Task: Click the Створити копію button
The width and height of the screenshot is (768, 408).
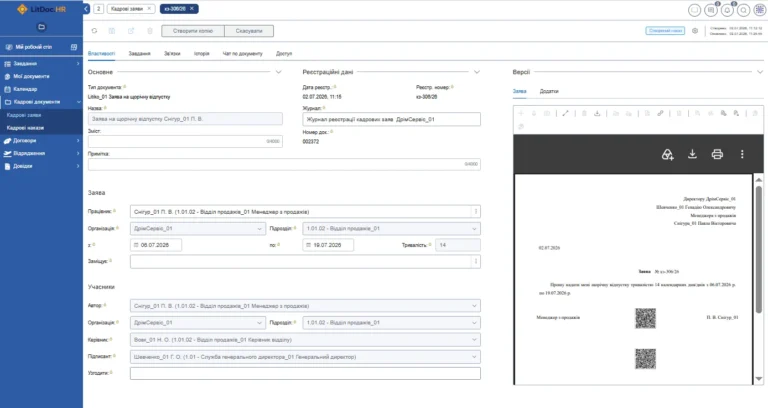Action: tap(193, 31)
